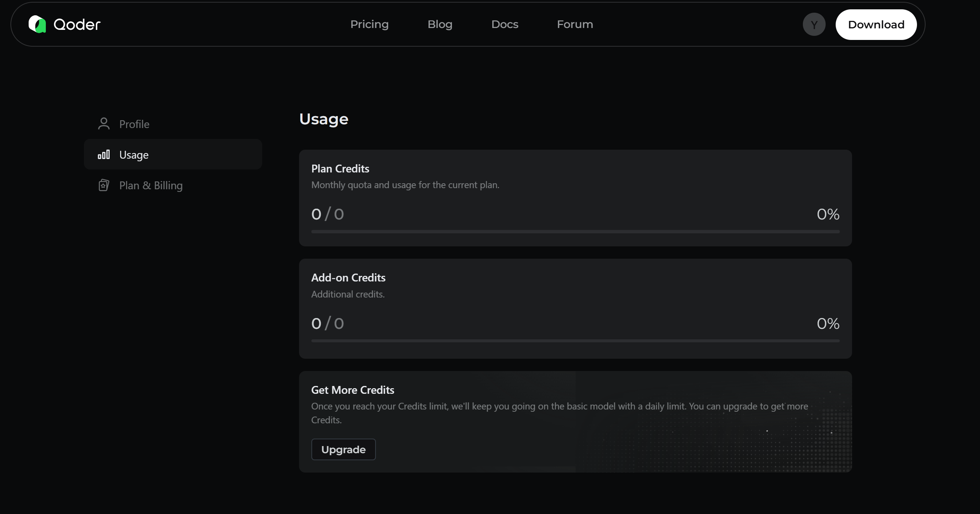
Task: Visit the Forum from top navigation
Action: (574, 24)
